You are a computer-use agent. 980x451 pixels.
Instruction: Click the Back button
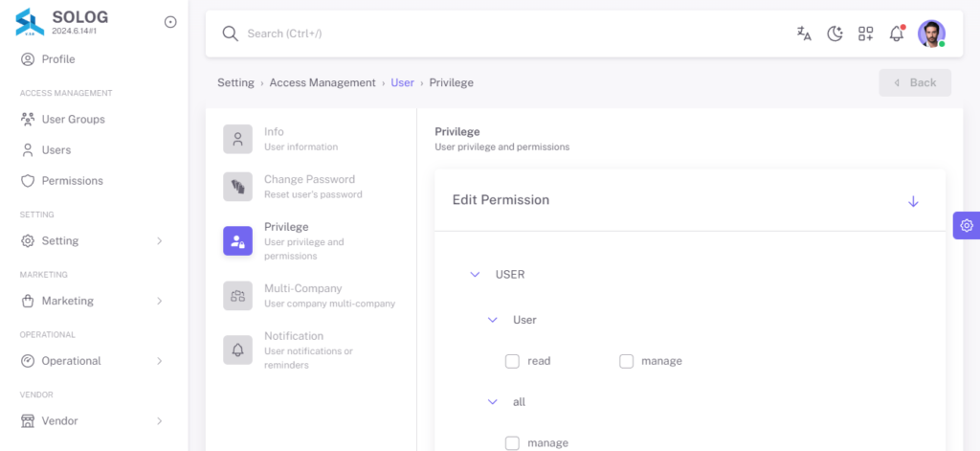coord(915,82)
